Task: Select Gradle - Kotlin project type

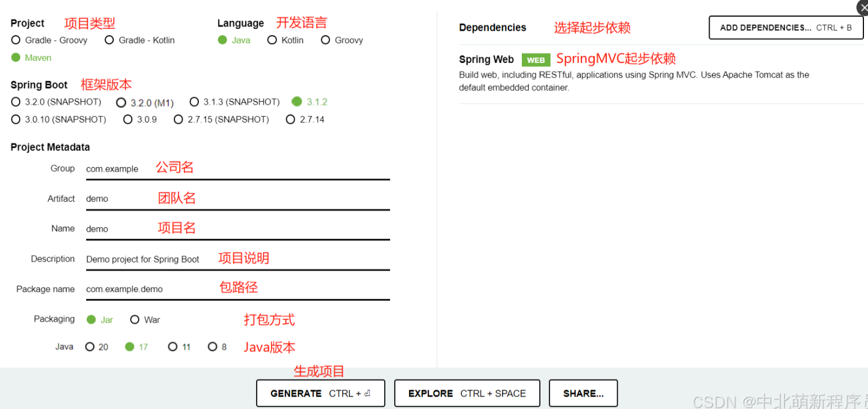Action: coord(140,40)
